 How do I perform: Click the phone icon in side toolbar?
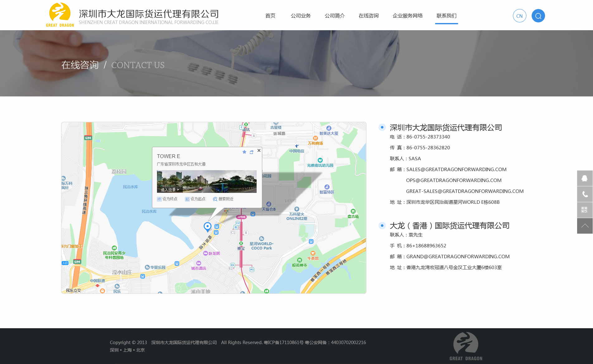tap(585, 194)
